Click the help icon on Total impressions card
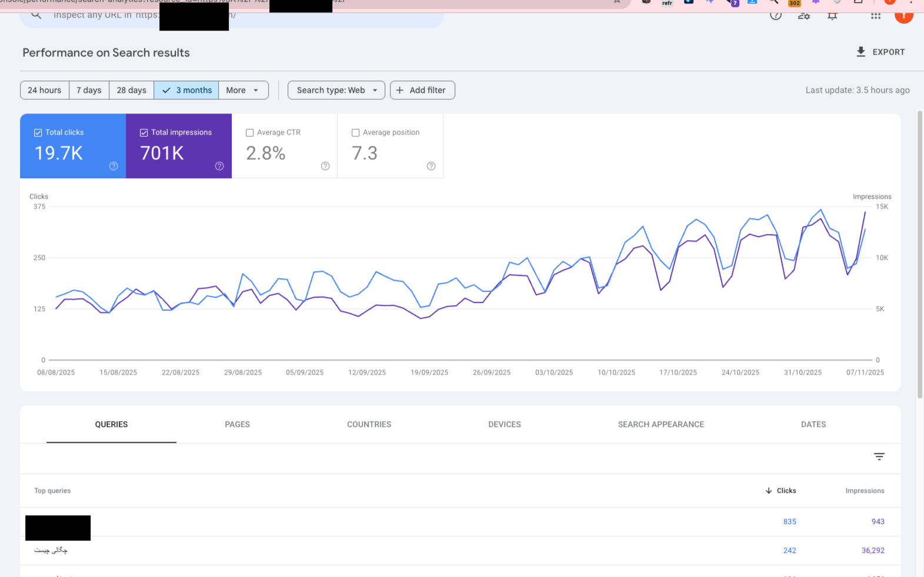Screen dimensions: 924x577 pos(219,166)
